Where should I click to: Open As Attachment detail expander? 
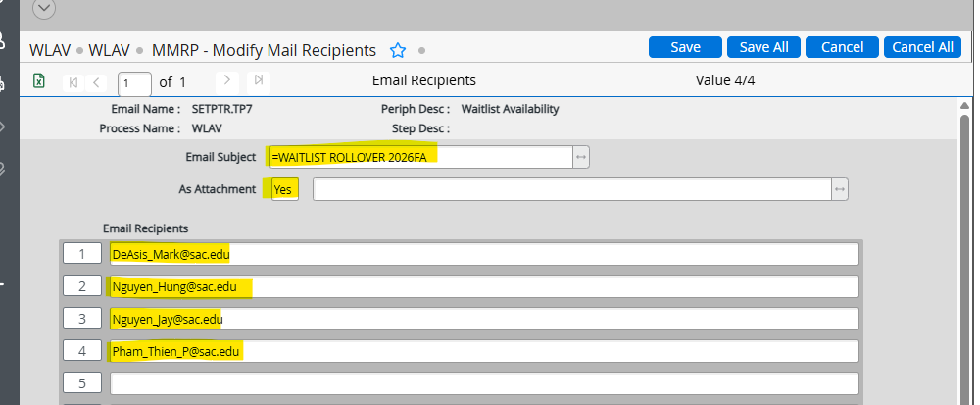click(x=840, y=189)
